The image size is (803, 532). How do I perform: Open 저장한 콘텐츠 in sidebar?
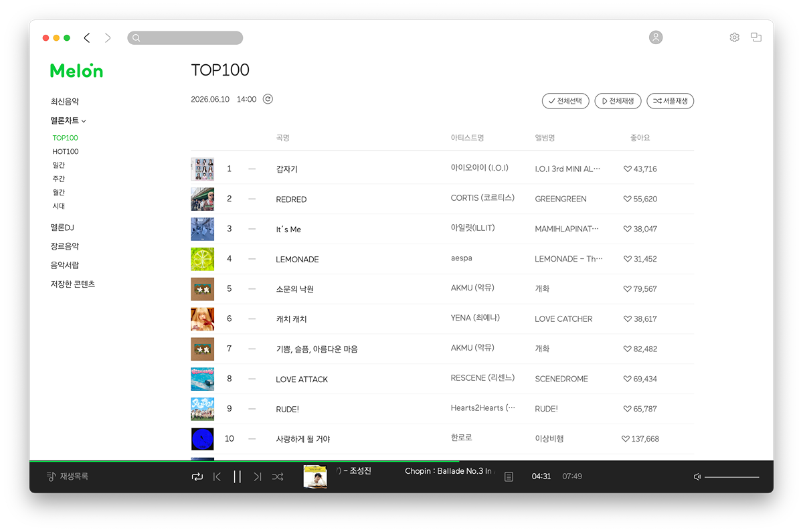point(73,284)
